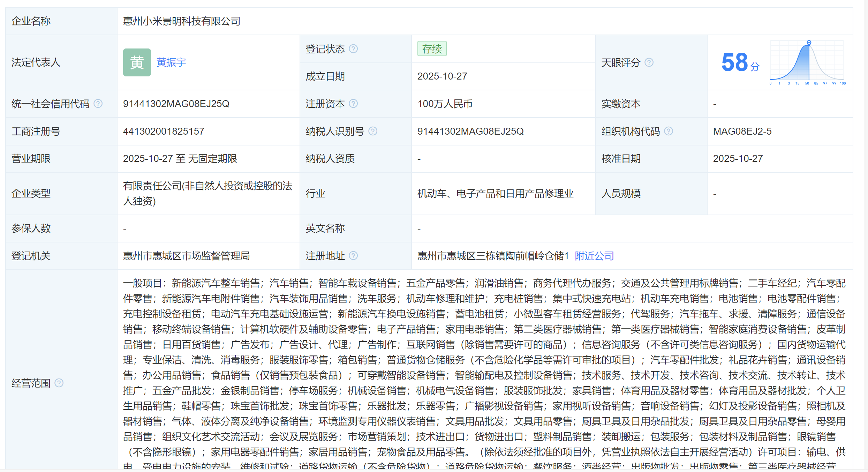Click help icon next to 天眼评分

[x=649, y=62]
